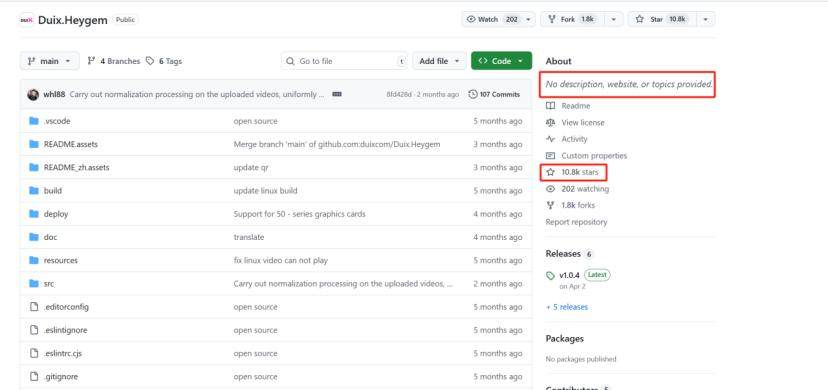Click the .gitignore file icon
The width and height of the screenshot is (828, 390).
click(34, 376)
